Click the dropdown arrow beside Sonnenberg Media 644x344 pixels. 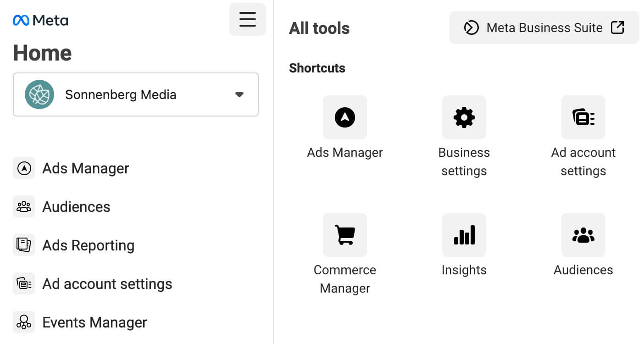coord(239,94)
